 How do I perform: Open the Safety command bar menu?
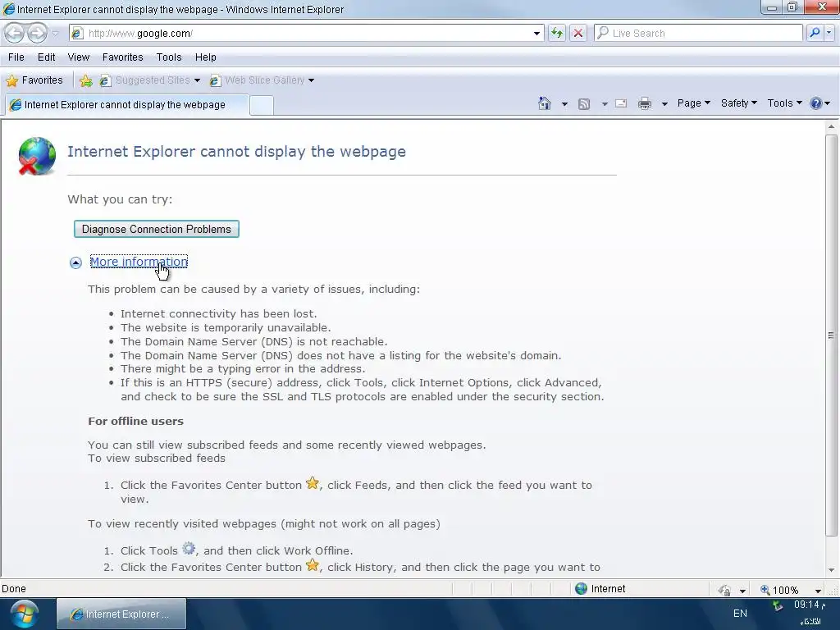pos(739,103)
